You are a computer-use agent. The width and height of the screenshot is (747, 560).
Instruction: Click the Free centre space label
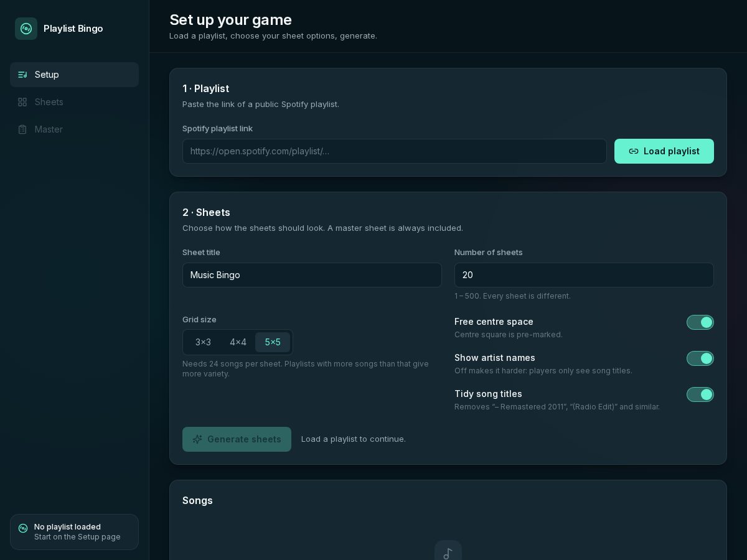[494, 322]
